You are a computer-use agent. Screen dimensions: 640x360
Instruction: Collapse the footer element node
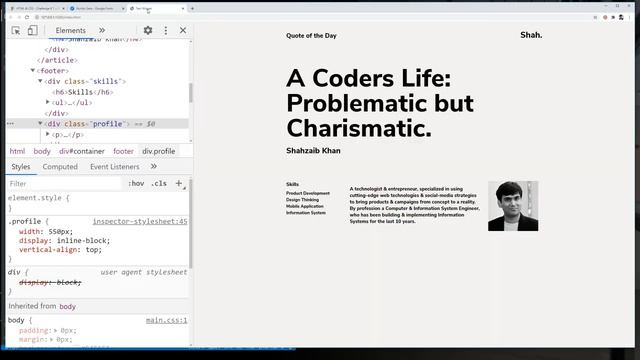tap(33, 70)
